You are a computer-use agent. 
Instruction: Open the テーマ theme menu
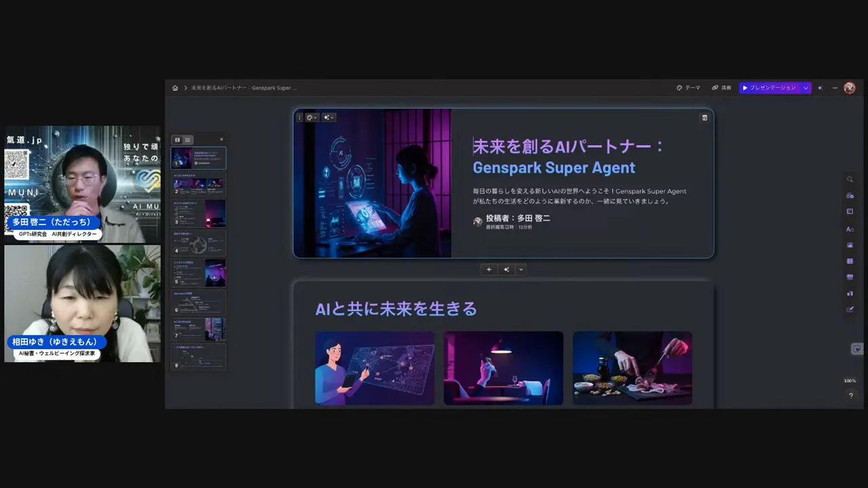[688, 88]
